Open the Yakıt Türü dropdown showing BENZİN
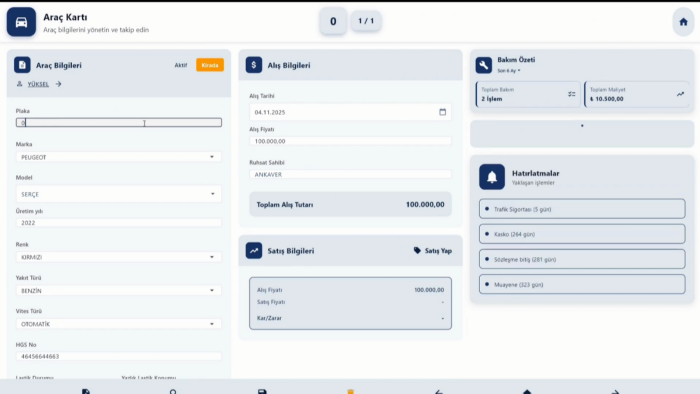Image resolution: width=700 pixels, height=394 pixels. [x=119, y=290]
